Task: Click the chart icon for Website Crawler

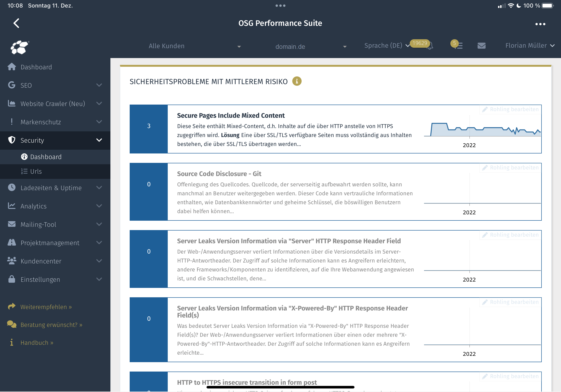Action: pyautogui.click(x=12, y=103)
